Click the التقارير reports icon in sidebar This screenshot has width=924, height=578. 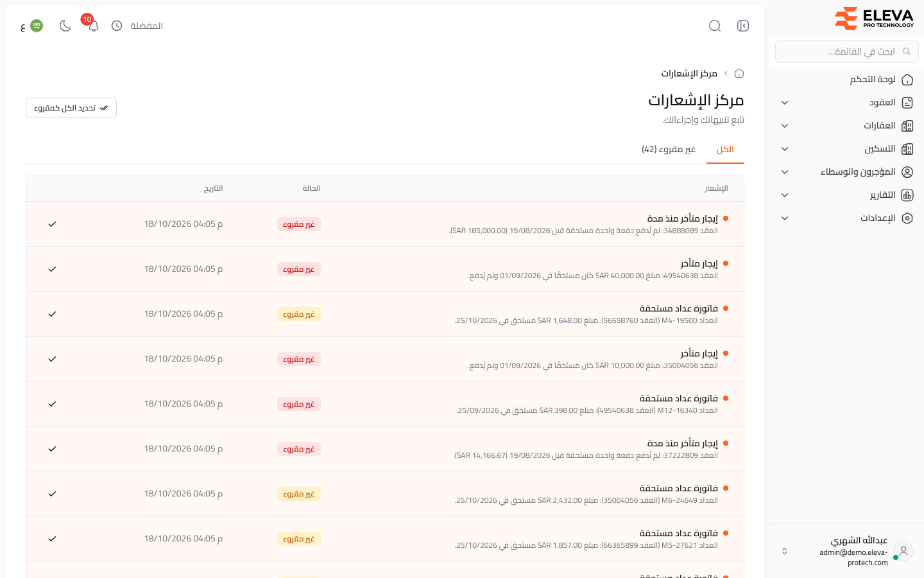pyautogui.click(x=907, y=195)
